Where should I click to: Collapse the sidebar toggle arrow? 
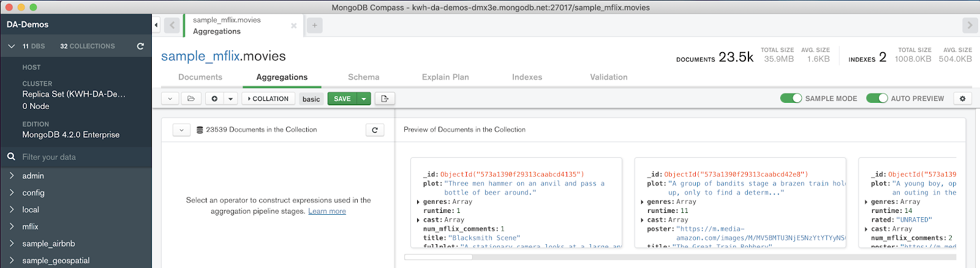156,25
